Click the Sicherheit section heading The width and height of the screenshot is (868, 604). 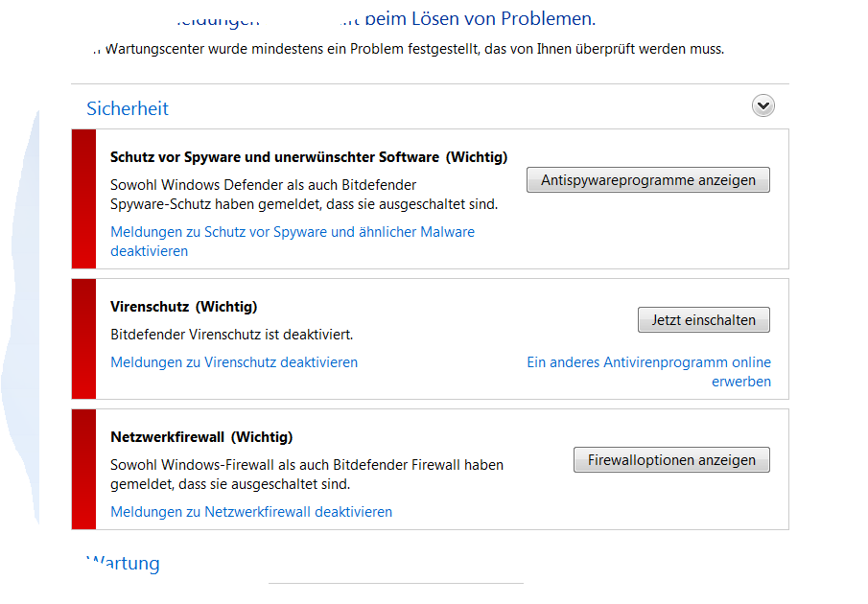(x=128, y=108)
